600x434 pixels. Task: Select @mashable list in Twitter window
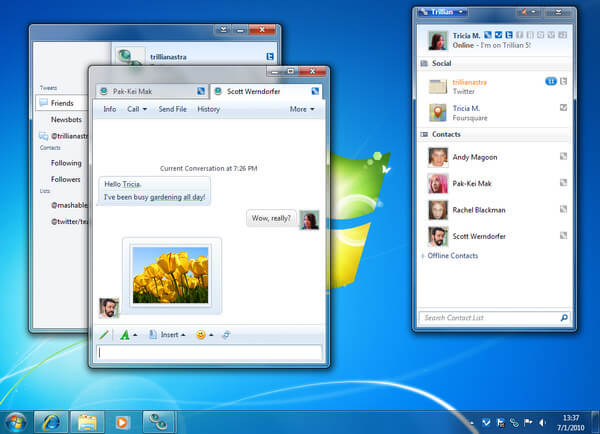69,206
